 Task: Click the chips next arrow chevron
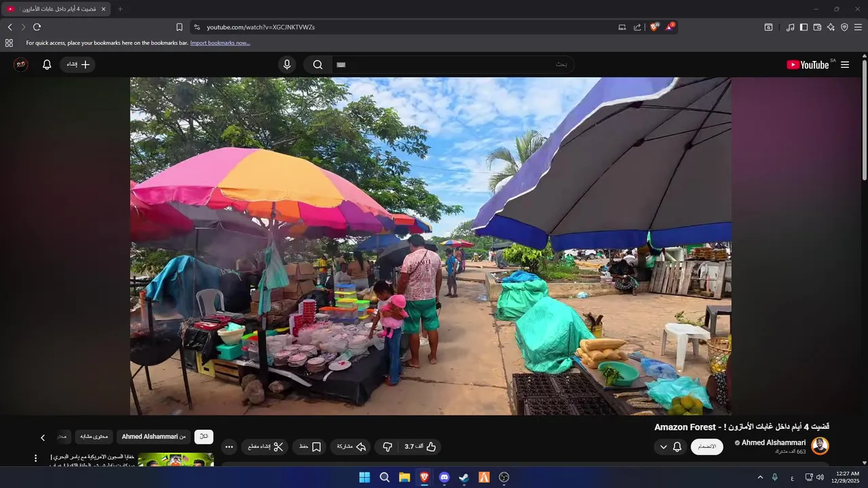pos(43,438)
